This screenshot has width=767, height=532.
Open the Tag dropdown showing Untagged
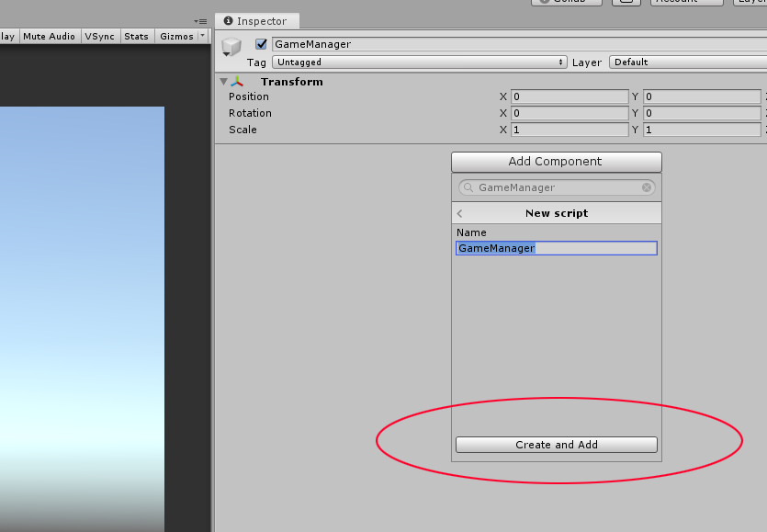point(420,62)
